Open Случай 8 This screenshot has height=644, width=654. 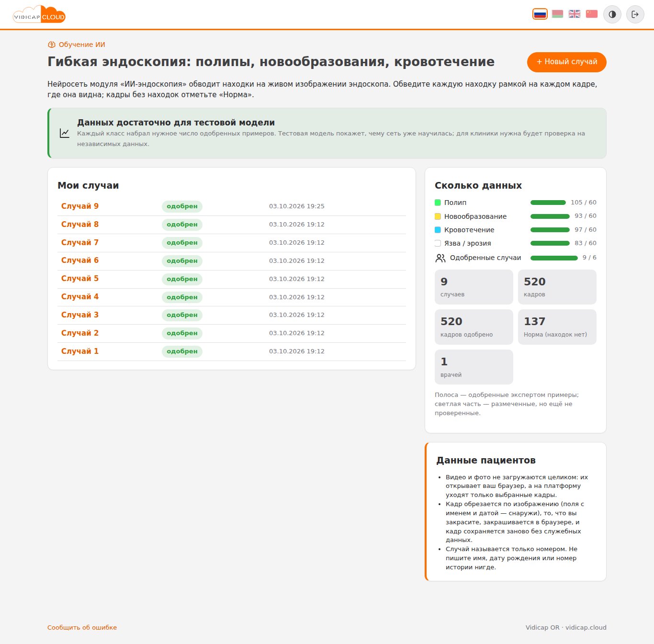(x=80, y=225)
